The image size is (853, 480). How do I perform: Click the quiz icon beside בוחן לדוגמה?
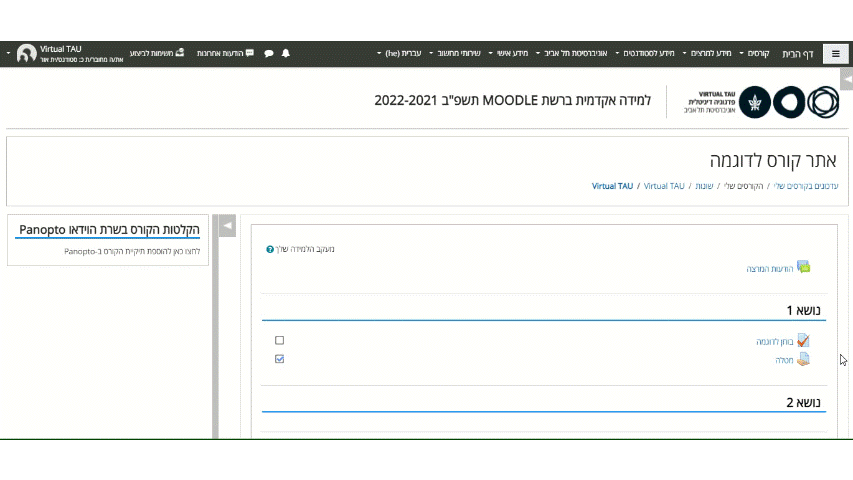[x=803, y=341]
